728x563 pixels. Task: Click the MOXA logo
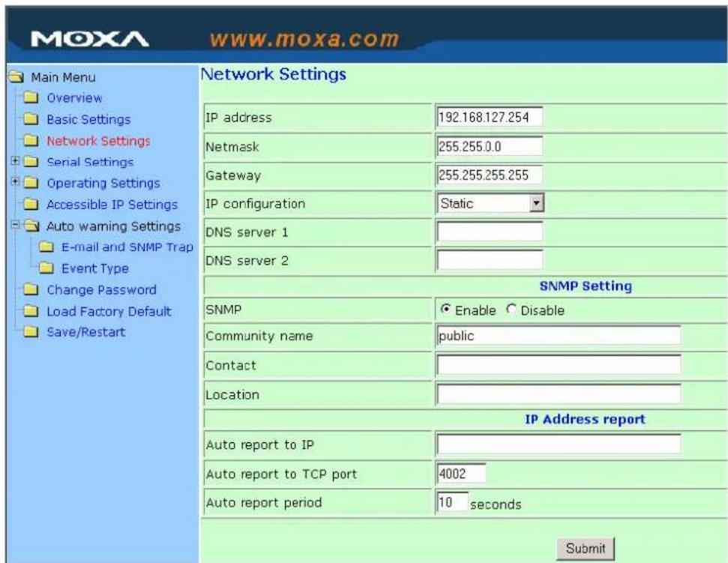pyautogui.click(x=90, y=40)
